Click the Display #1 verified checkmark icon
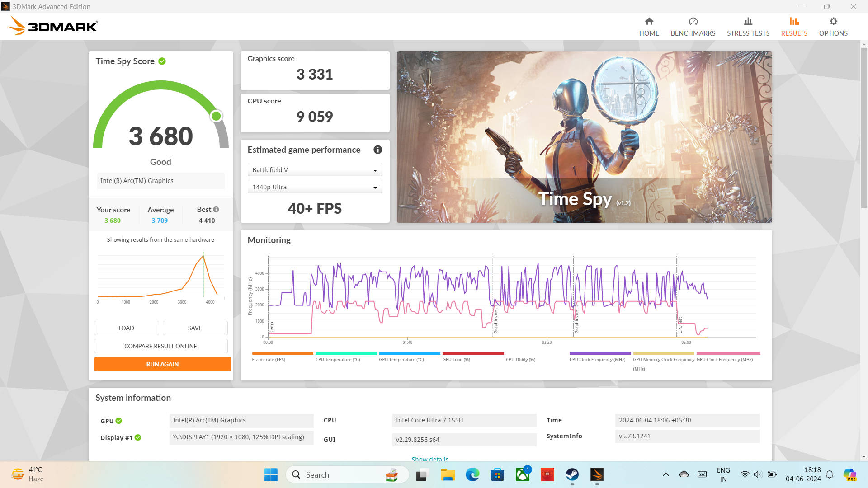 pos(138,437)
